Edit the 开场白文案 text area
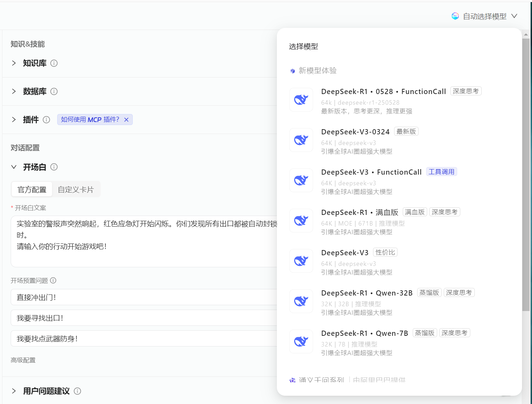This screenshot has width=532, height=404. (x=144, y=241)
